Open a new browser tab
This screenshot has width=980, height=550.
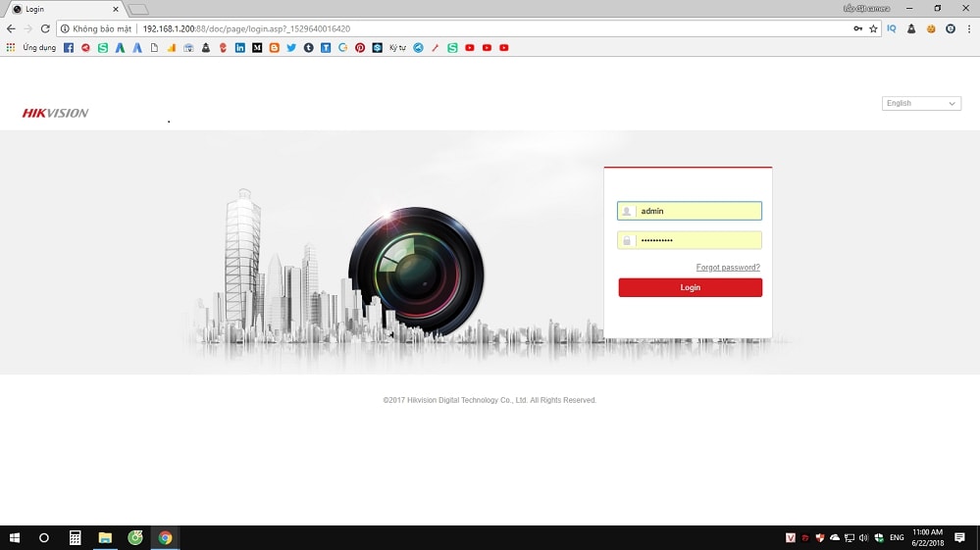138,10
